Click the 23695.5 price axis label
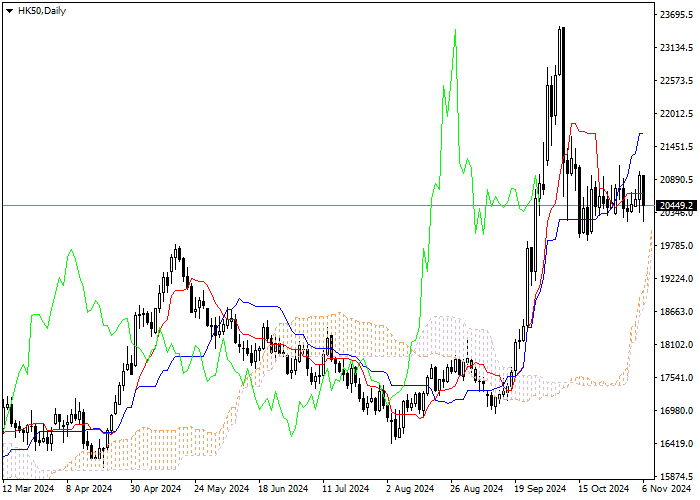Image resolution: width=700 pixels, height=500 pixels. pyautogui.click(x=676, y=15)
